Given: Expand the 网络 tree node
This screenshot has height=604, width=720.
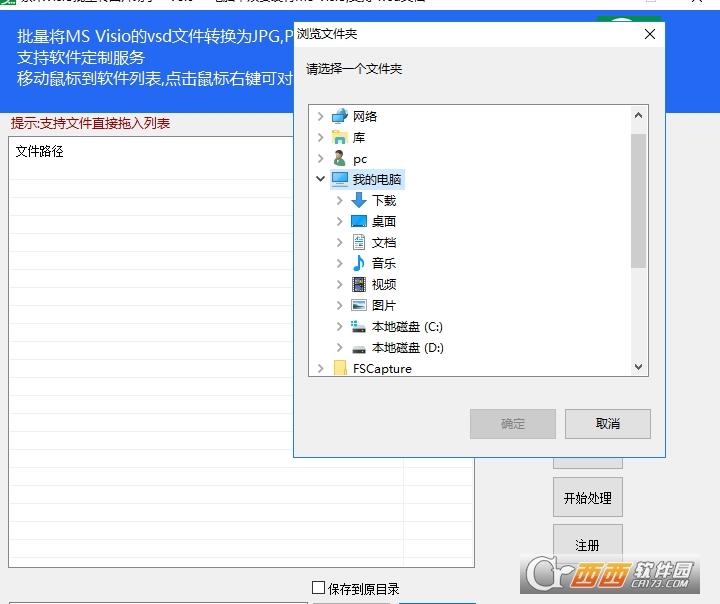Looking at the screenshot, I should (321, 117).
